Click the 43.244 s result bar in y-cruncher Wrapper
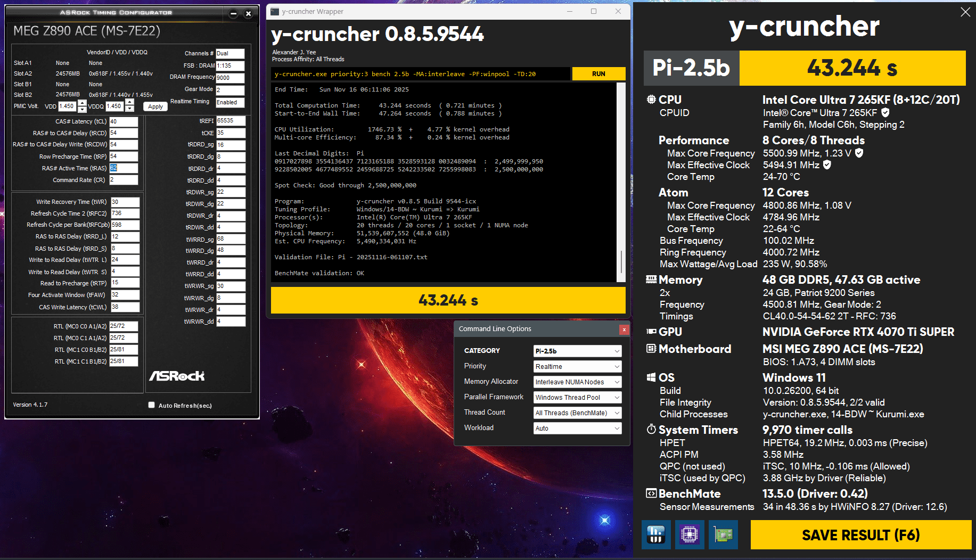This screenshot has height=560, width=976. tap(448, 300)
